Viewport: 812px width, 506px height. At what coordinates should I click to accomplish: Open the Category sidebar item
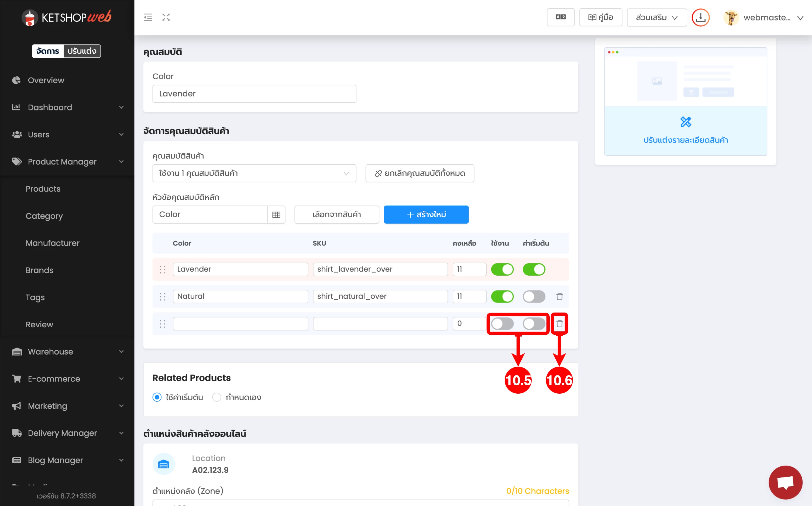pyautogui.click(x=44, y=216)
